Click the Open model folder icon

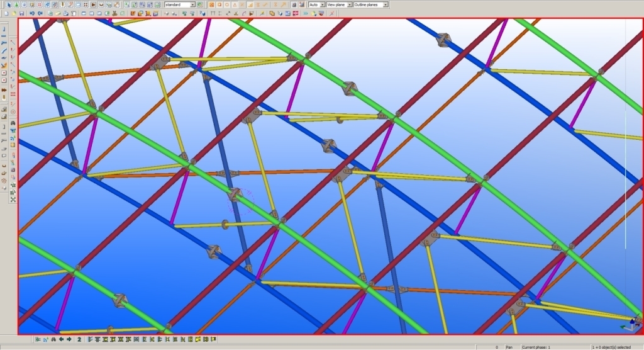pos(13,13)
